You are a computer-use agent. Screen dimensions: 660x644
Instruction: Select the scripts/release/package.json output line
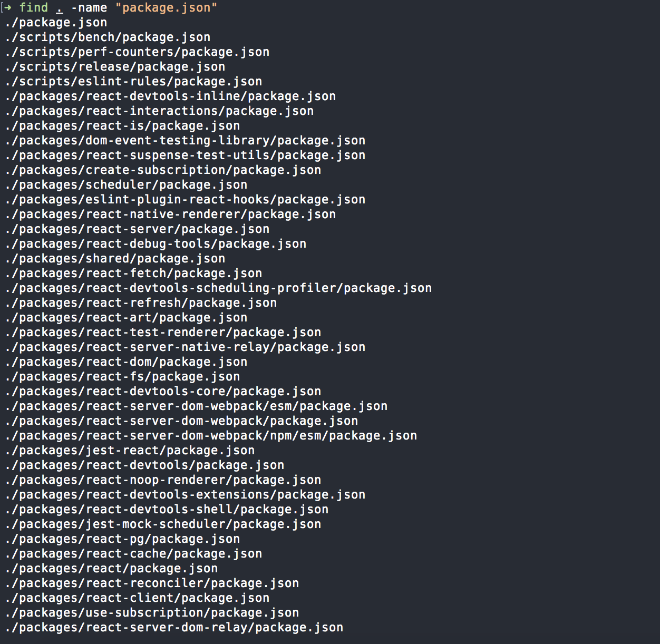pyautogui.click(x=115, y=66)
